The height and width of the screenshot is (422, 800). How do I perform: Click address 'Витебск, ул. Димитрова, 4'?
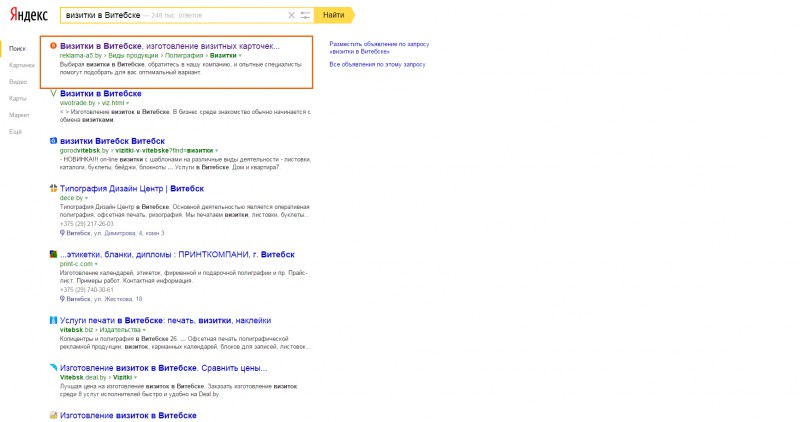pos(112,233)
